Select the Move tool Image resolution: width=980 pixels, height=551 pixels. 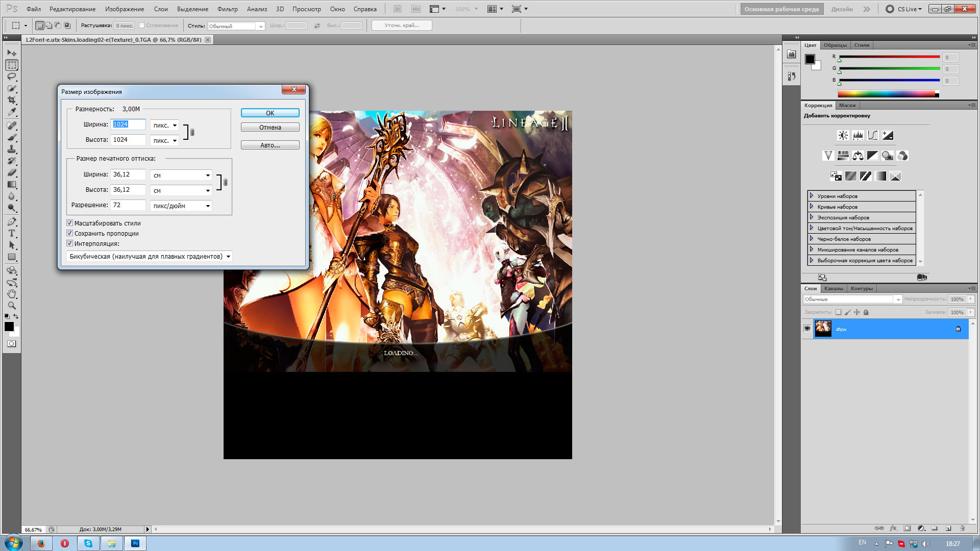coord(12,53)
